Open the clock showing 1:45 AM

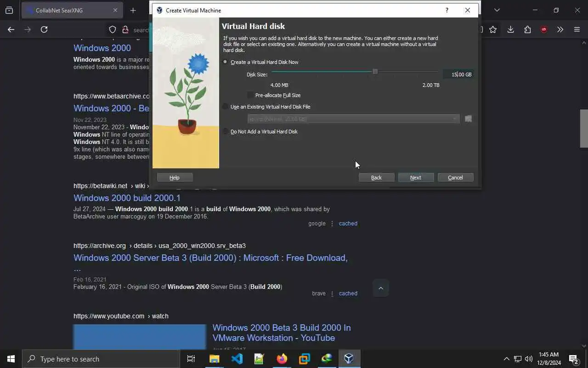coord(549,359)
